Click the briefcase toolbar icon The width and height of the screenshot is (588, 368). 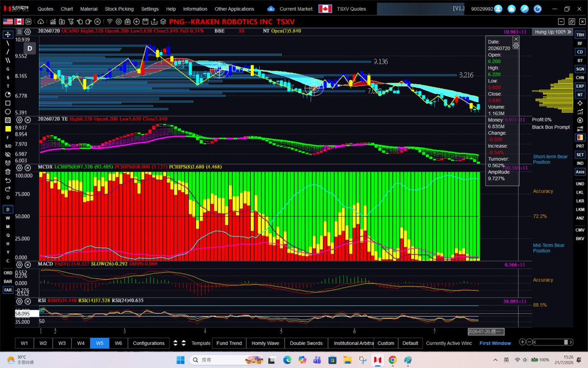pyautogui.click(x=127, y=22)
